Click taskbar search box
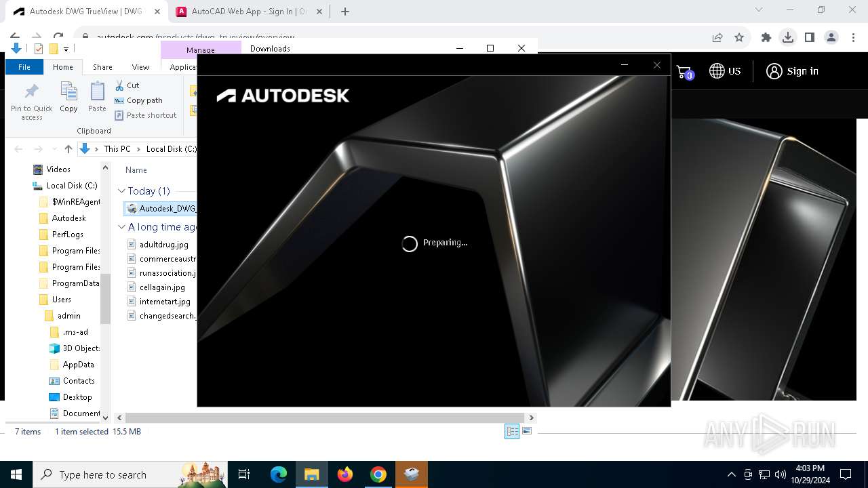Image resolution: width=868 pixels, height=488 pixels. (132, 474)
